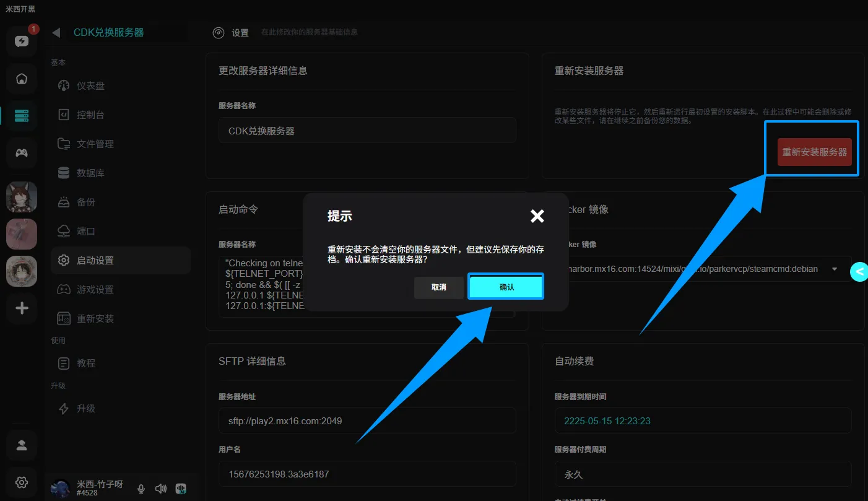Image resolution: width=868 pixels, height=501 pixels.
Task: Click the red 重新安装服务器 button
Action: [x=815, y=152]
